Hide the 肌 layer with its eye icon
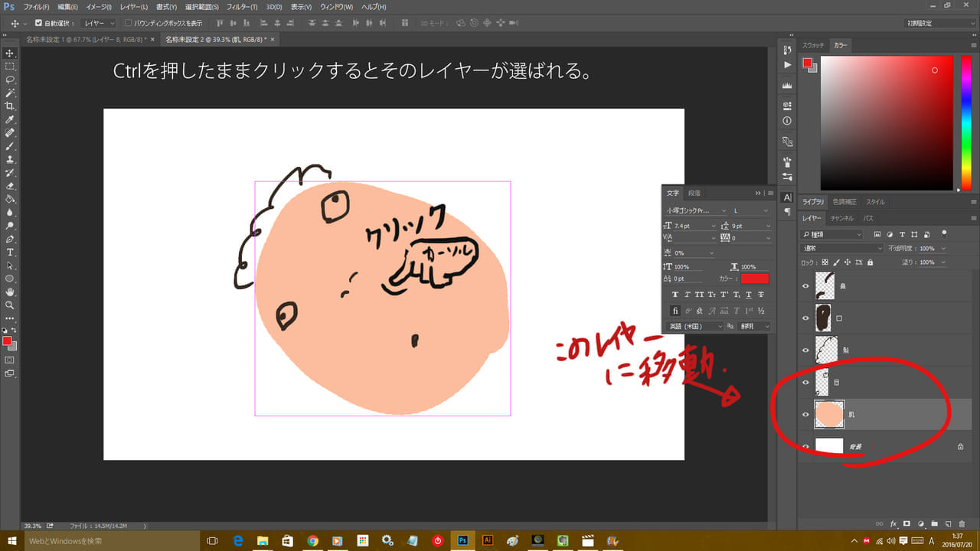The image size is (980, 551). point(805,415)
